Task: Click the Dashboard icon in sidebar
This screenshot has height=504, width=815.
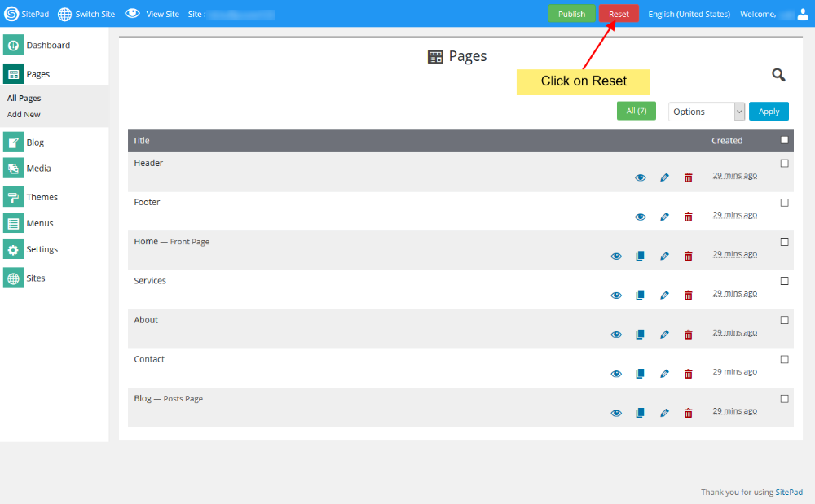Action: click(13, 46)
